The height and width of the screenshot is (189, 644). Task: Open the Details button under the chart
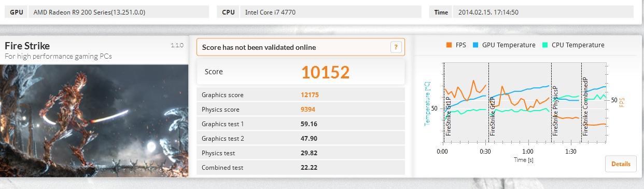(621, 164)
